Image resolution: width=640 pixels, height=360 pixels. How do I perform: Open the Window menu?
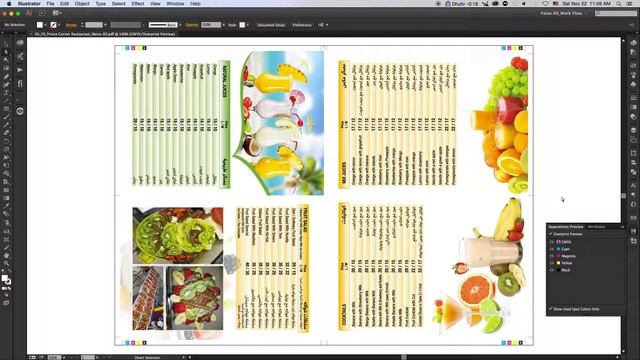(x=175, y=4)
